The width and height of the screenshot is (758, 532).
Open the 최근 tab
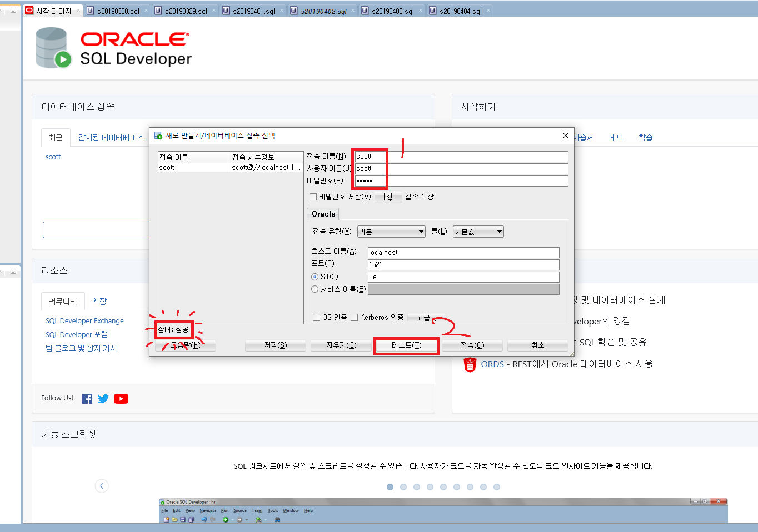[56, 138]
